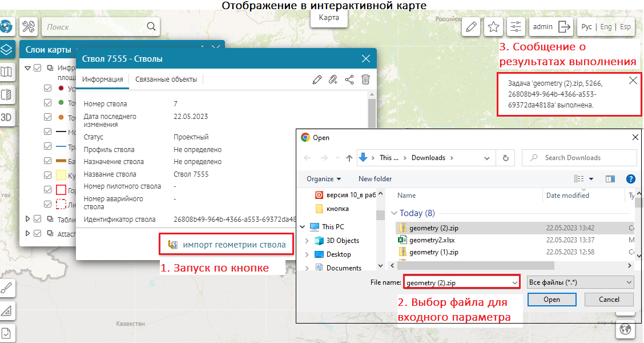Switch to Связанные объекты tab
This screenshot has width=644, height=343.
point(166,79)
